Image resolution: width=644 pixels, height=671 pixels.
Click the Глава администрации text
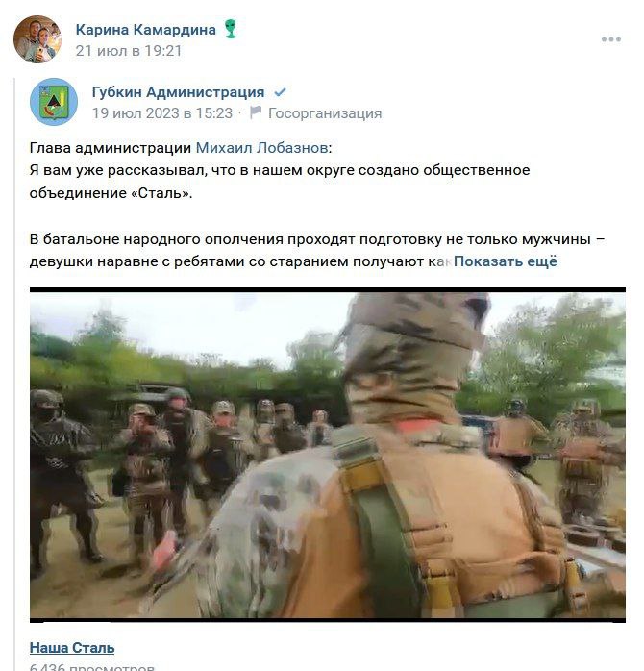111,148
